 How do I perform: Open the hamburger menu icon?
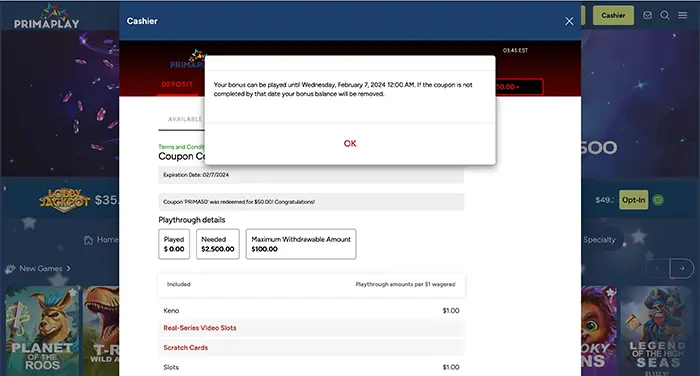[683, 15]
